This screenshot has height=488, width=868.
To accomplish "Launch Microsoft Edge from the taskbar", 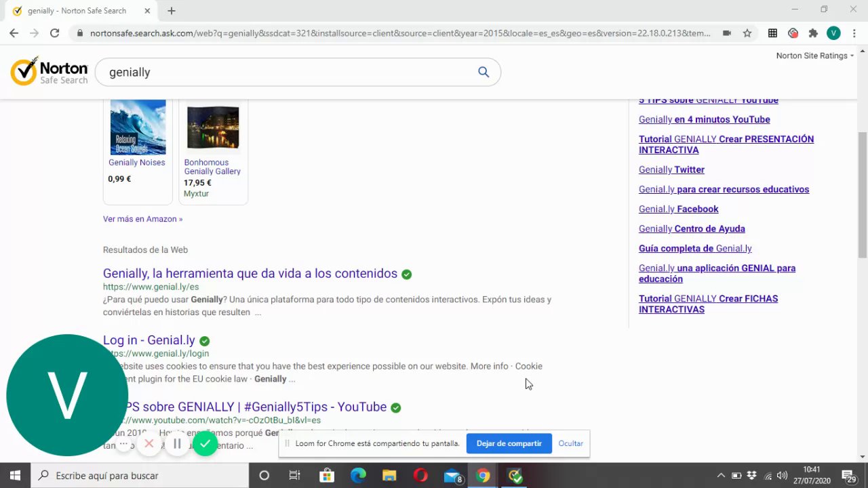I will [358, 475].
